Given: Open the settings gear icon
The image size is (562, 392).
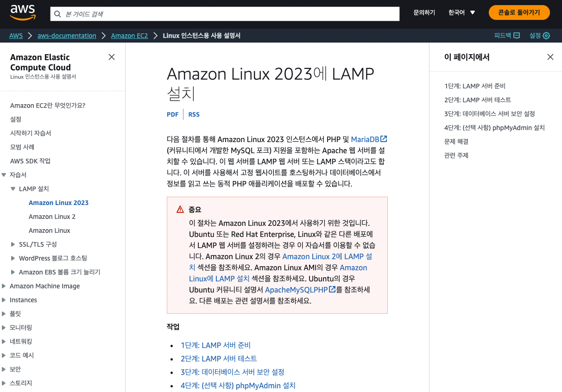Looking at the screenshot, I should [546, 36].
